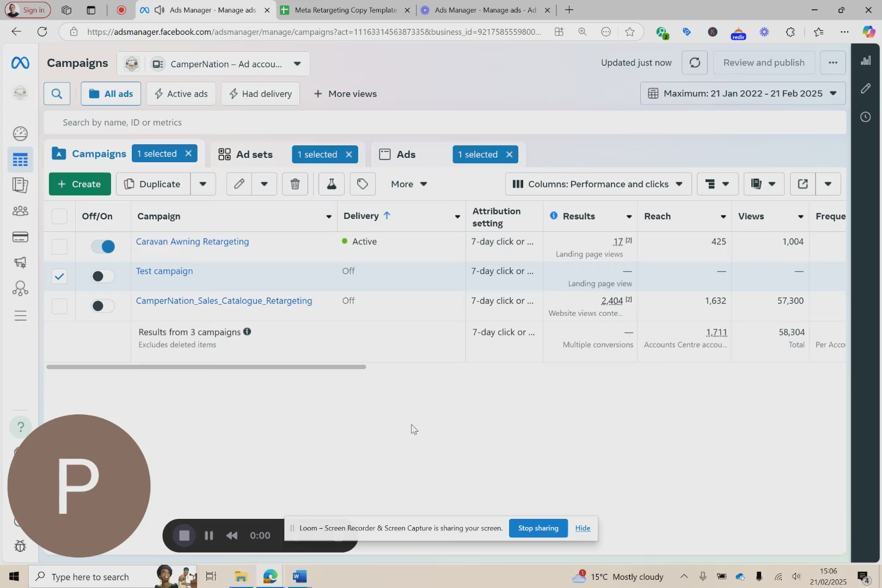Screen dimensions: 882x588
Task: Expand the More dropdown in toolbar
Action: point(408,184)
